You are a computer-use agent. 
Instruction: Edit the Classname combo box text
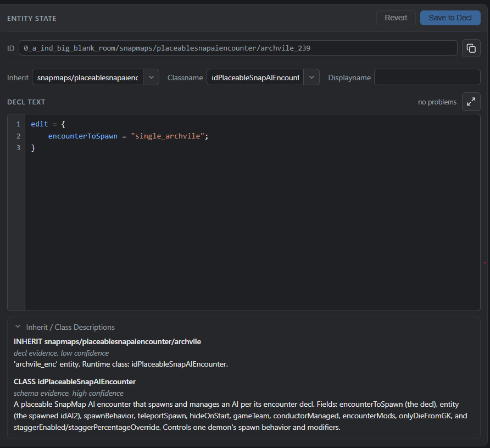[255, 77]
